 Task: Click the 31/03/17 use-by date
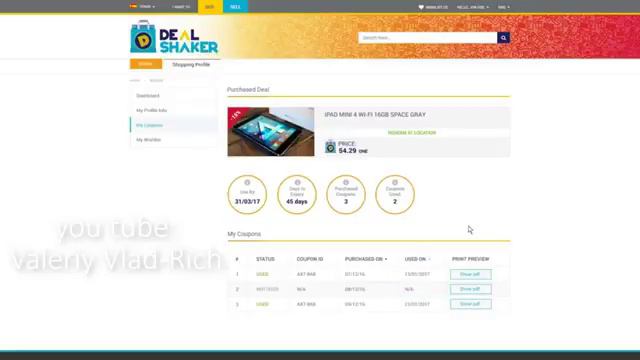coord(247,202)
